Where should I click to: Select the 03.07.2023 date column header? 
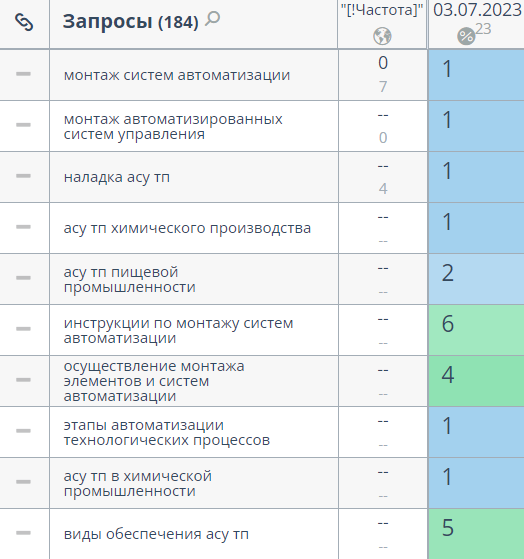click(x=477, y=10)
